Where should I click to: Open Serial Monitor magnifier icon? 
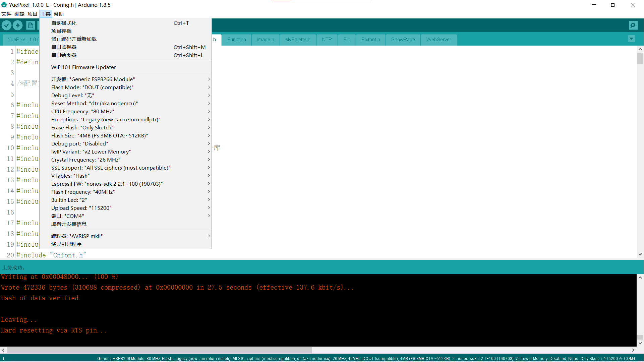[633, 25]
